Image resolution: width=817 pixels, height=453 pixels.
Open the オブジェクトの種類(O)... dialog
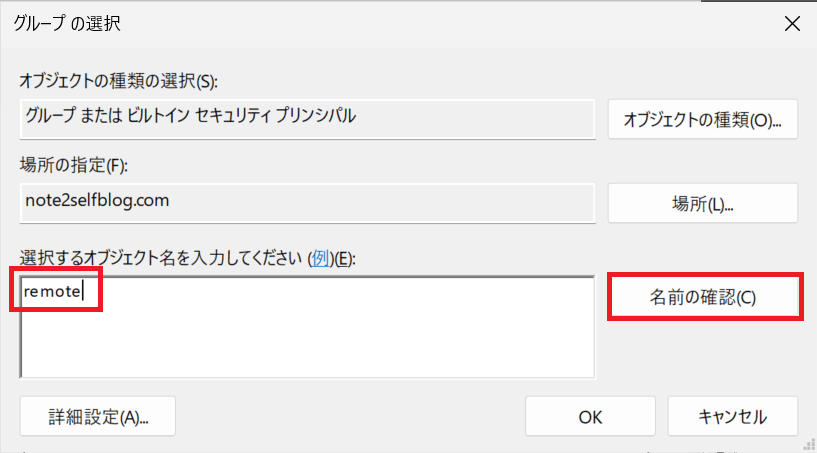[x=702, y=119]
